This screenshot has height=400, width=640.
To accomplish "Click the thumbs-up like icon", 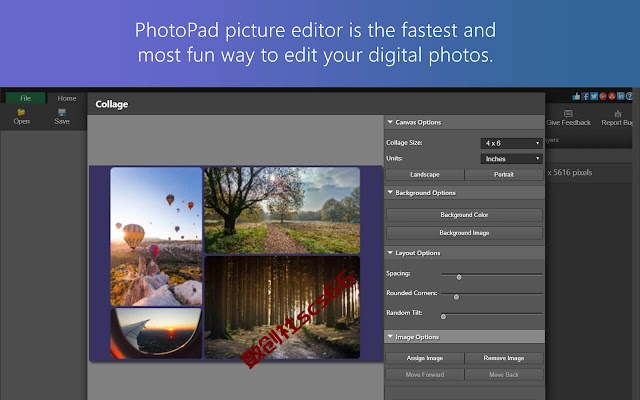I will pos(576,96).
